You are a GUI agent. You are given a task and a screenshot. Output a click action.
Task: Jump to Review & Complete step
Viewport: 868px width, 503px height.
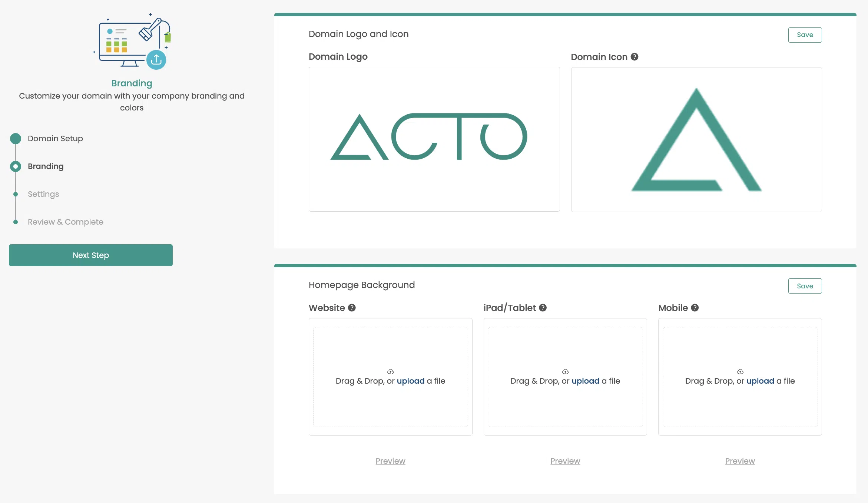pyautogui.click(x=66, y=222)
